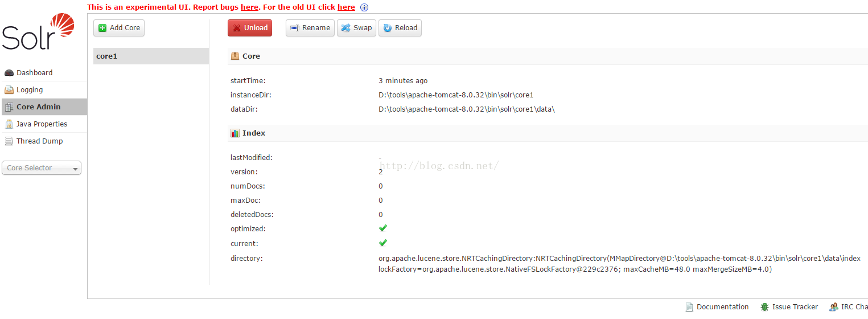Viewport: 868px width, 319px height.
Task: Click the Core Admin icon in sidebar
Action: (x=9, y=107)
